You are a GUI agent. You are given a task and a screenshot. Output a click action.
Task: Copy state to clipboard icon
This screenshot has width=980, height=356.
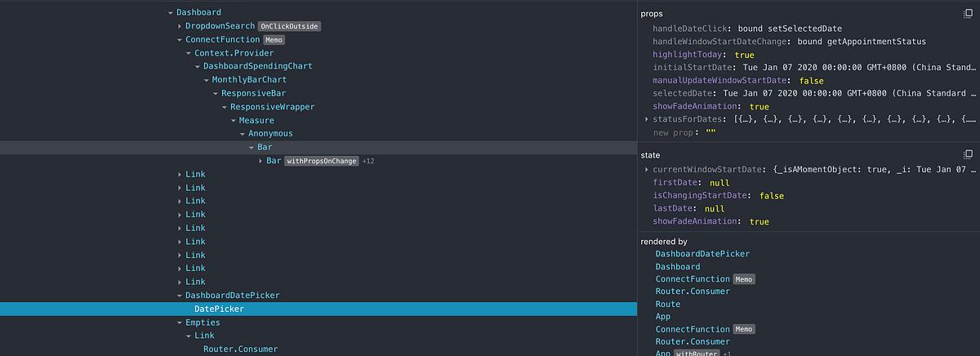(968, 154)
